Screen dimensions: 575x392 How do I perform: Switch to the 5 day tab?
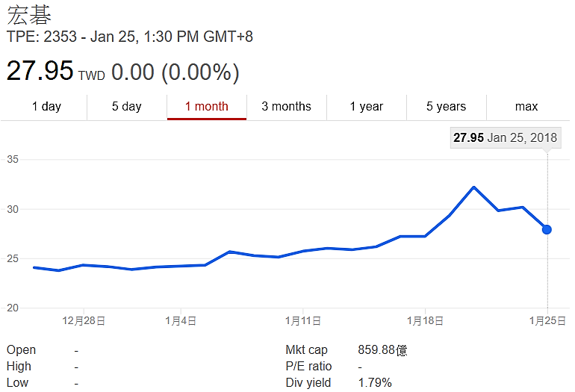[x=127, y=106]
